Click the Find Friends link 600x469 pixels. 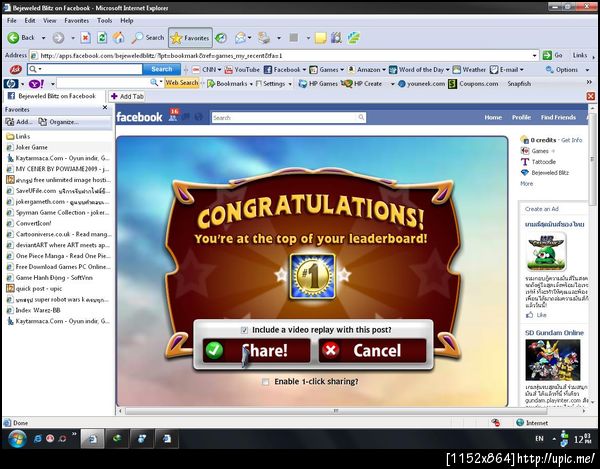pyautogui.click(x=558, y=117)
